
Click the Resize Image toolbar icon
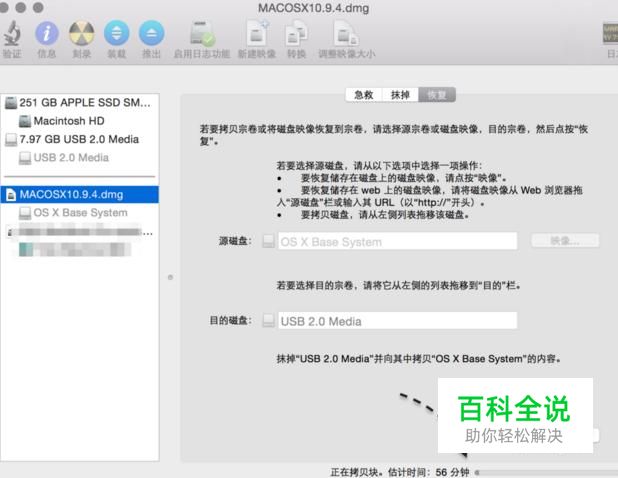(346, 33)
